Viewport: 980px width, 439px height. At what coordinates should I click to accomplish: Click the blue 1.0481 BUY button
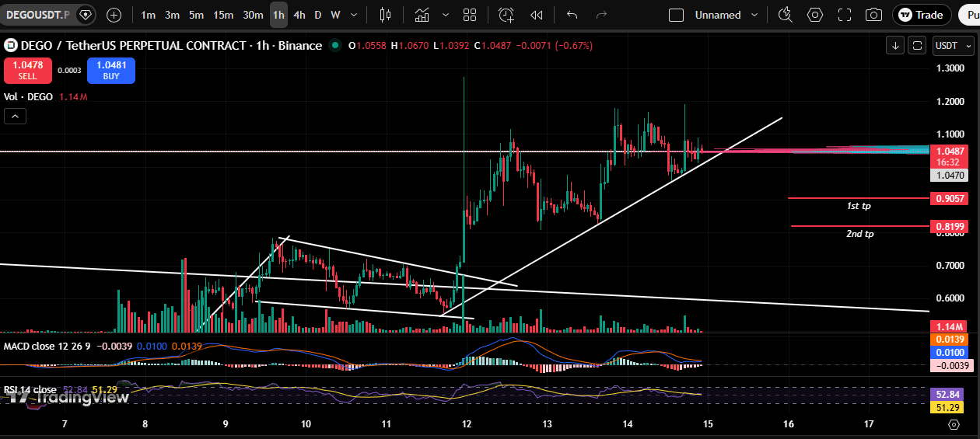pyautogui.click(x=111, y=71)
